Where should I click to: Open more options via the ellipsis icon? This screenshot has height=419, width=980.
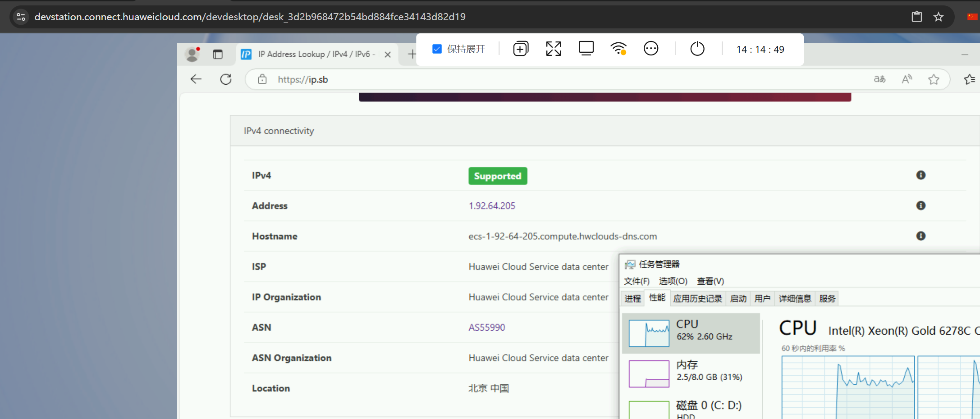tap(651, 49)
